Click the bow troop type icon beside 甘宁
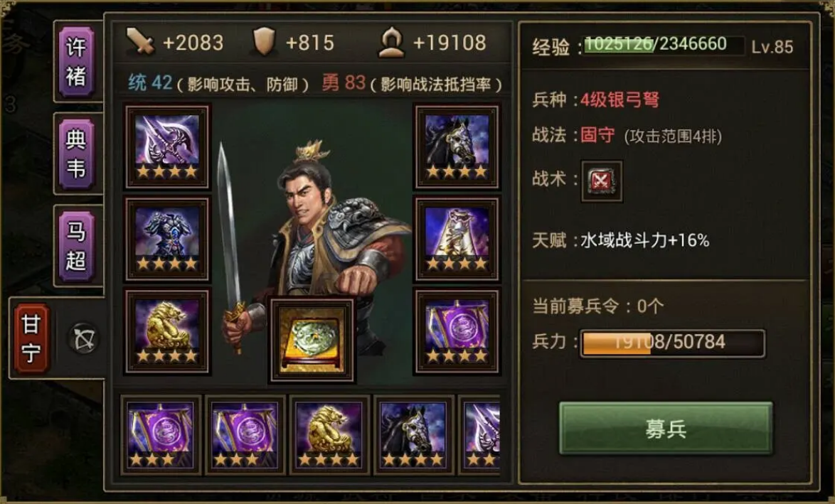The width and height of the screenshot is (835, 504). coord(84,338)
